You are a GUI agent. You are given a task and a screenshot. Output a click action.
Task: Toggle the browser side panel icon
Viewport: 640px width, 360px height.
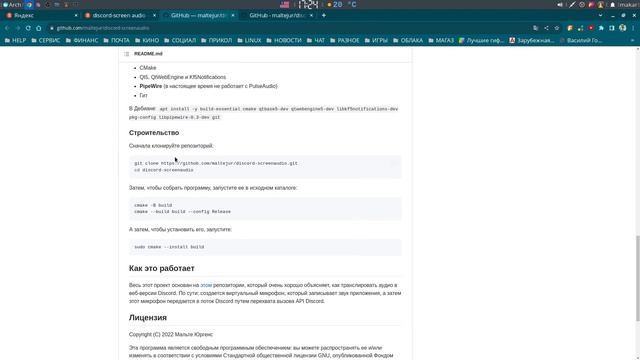coord(612,28)
